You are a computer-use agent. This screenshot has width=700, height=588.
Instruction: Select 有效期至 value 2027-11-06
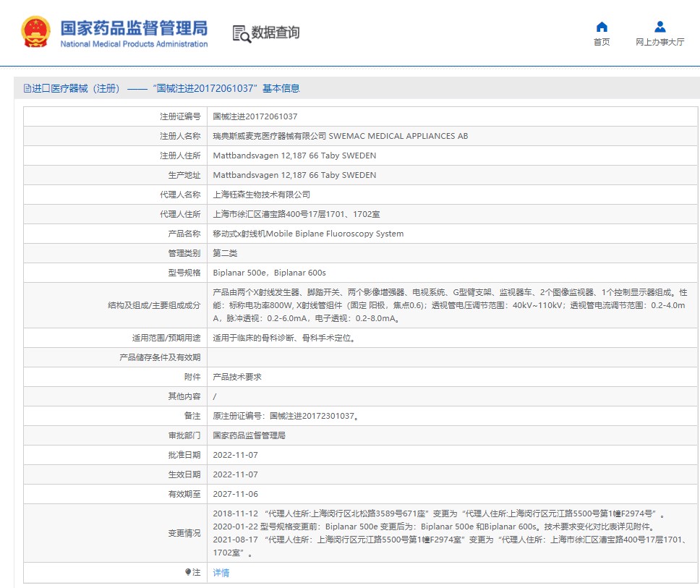tap(235, 494)
